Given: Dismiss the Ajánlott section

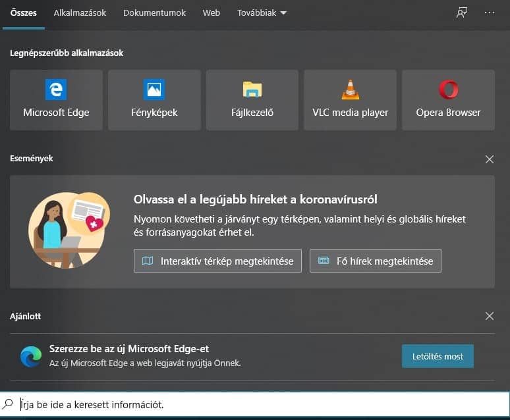Looking at the screenshot, I should point(489,316).
